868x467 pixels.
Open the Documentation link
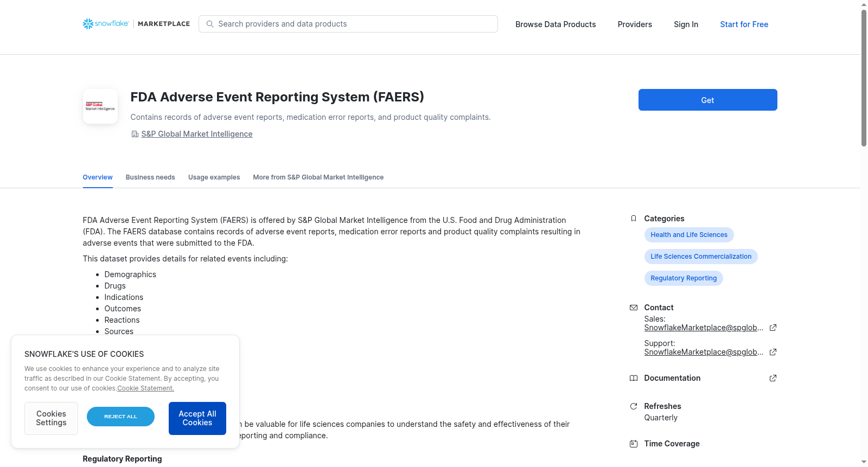coord(672,378)
